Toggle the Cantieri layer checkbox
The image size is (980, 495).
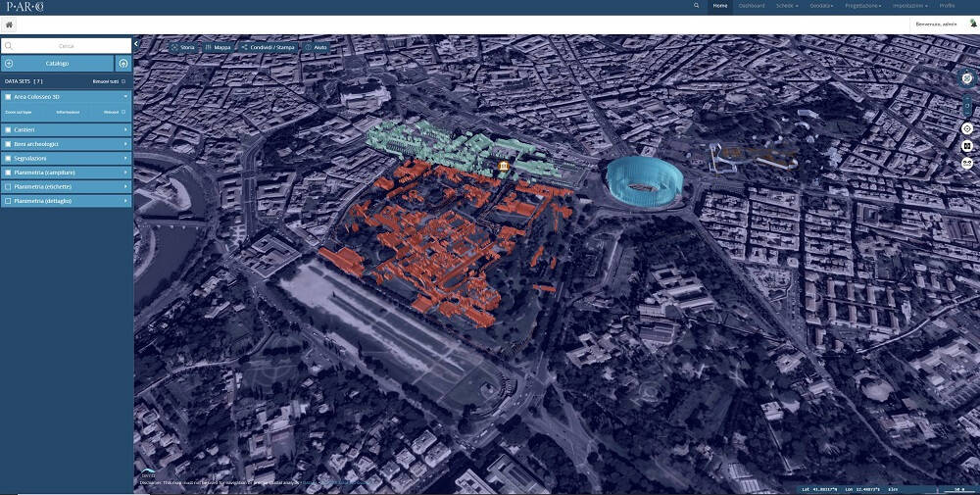click(8, 128)
